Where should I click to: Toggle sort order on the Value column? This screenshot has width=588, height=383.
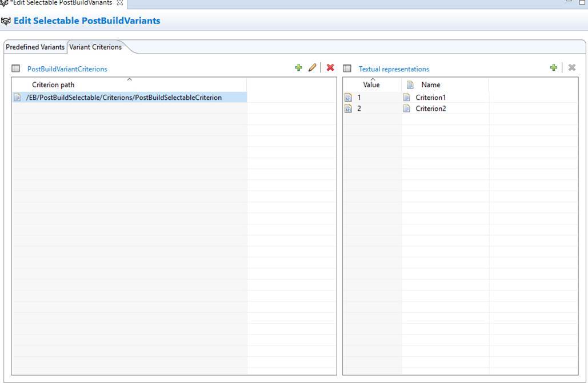(x=371, y=84)
